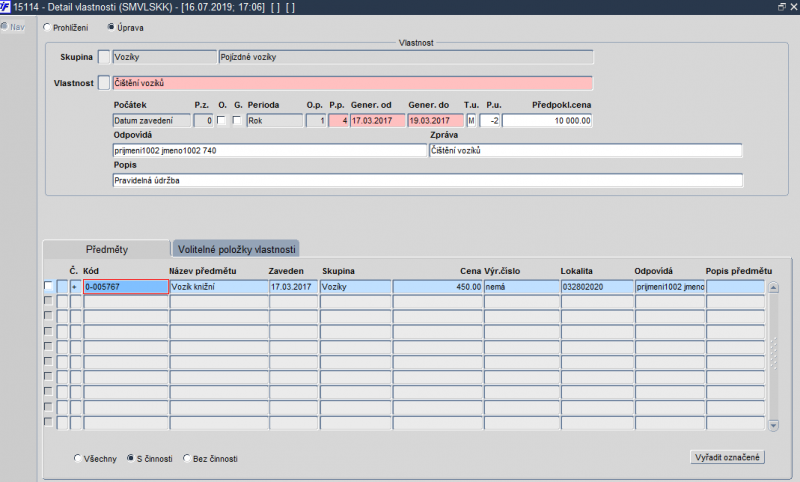Click the scroll up arrow of the table

click(x=773, y=287)
